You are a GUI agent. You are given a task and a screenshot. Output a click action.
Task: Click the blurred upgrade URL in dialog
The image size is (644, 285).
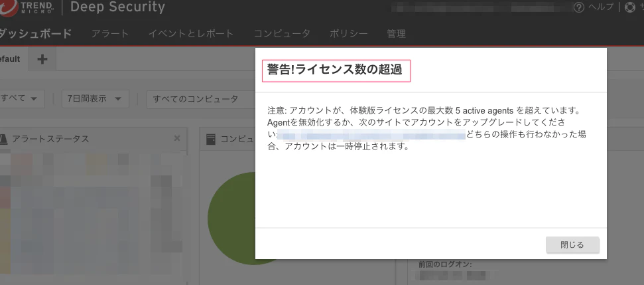pyautogui.click(x=371, y=134)
